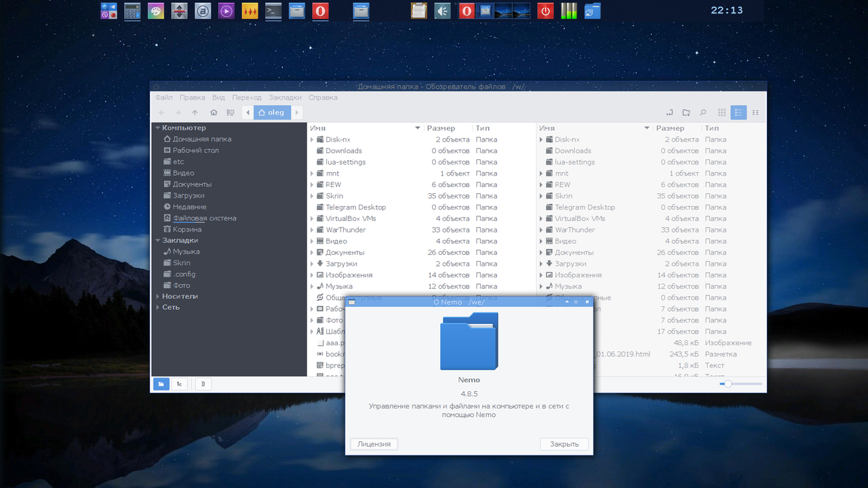868x488 pixels.
Task: Click the volume speaker icon in the panel
Action: (x=443, y=11)
